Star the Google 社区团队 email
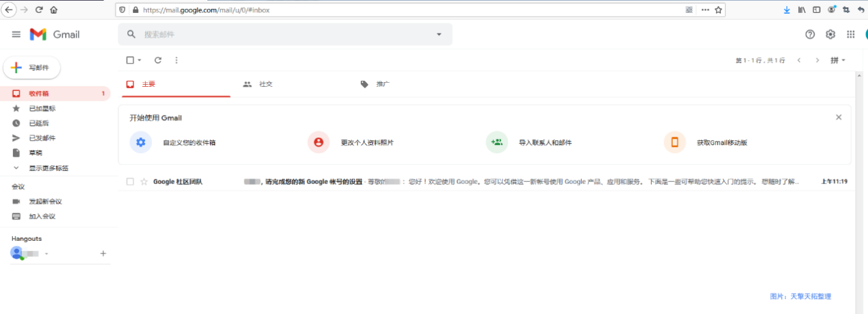 pos(144,182)
